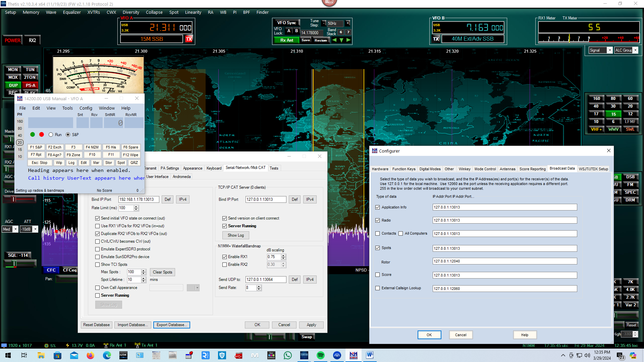Uncheck Application Info broadcast in Configurer
Image resolution: width=644 pixels, height=362 pixels.
pos(378,207)
